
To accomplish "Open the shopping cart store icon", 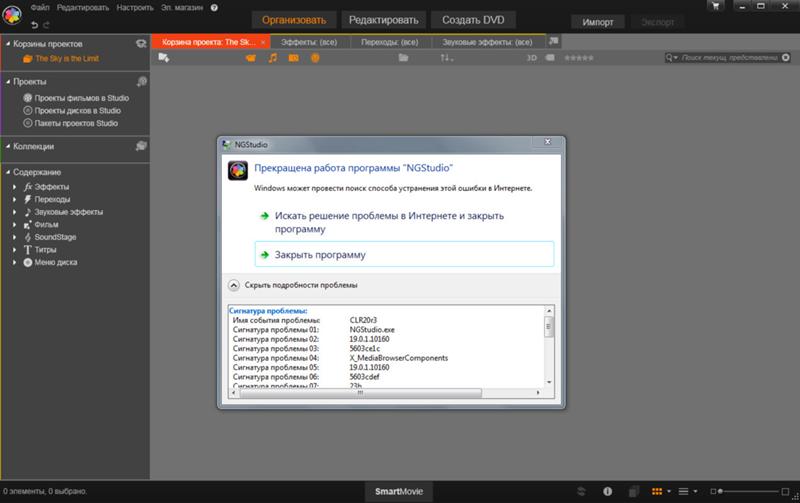I will pyautogui.click(x=715, y=6).
